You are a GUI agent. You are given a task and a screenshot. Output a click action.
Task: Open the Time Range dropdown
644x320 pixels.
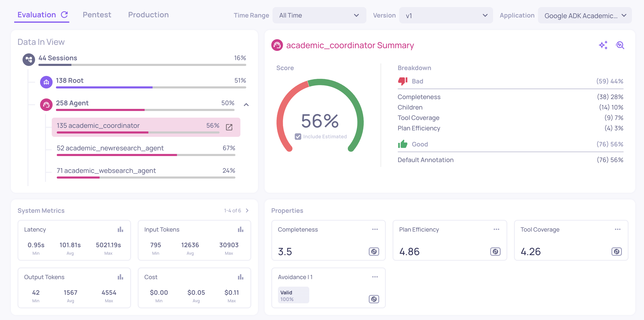319,15
